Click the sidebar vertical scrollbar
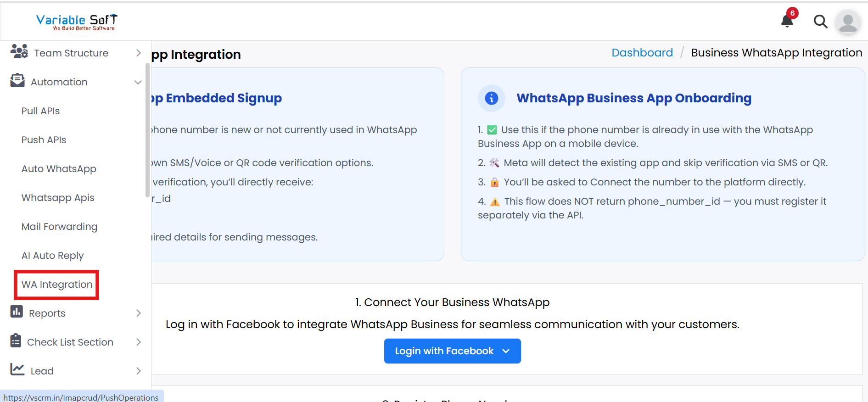The image size is (868, 402). pos(147,128)
